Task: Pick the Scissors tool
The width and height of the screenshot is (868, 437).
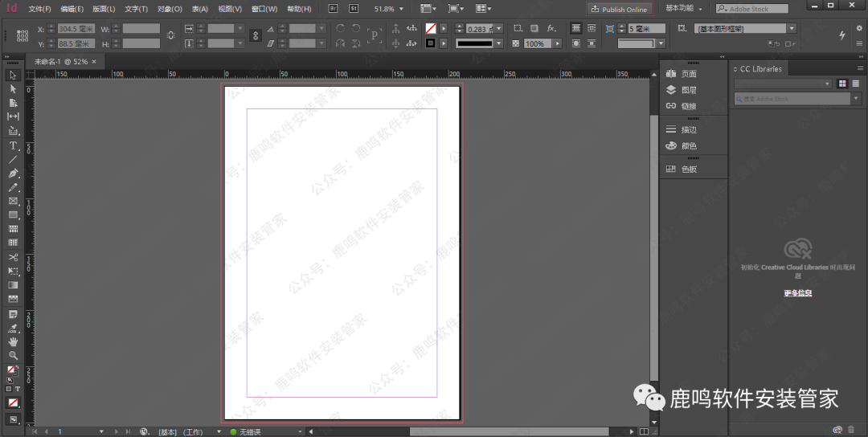Action: point(13,257)
